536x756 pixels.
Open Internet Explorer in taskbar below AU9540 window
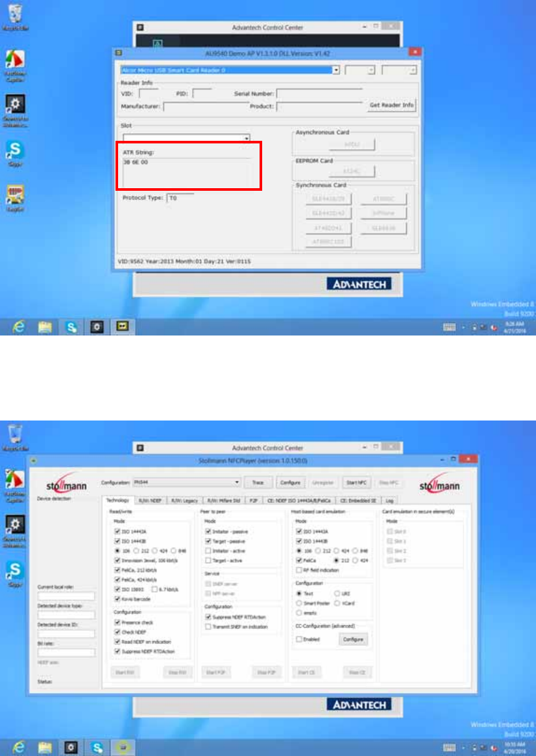click(x=19, y=327)
